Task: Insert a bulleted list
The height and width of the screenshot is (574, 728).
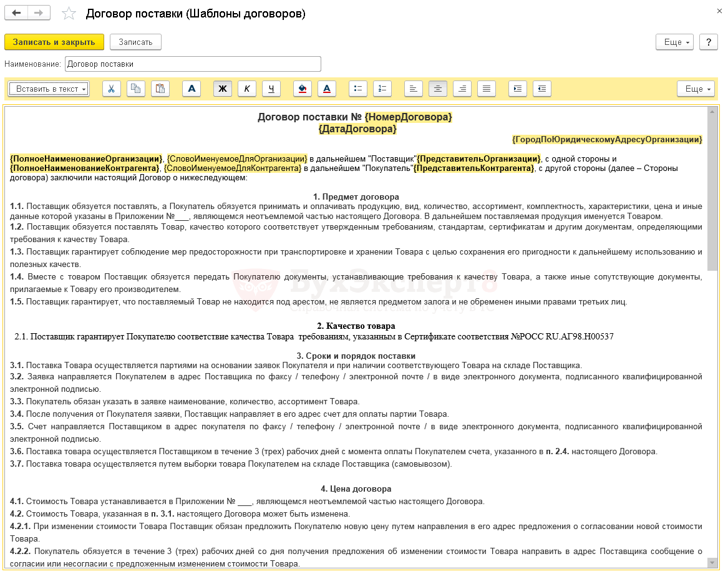Action: pyautogui.click(x=358, y=89)
